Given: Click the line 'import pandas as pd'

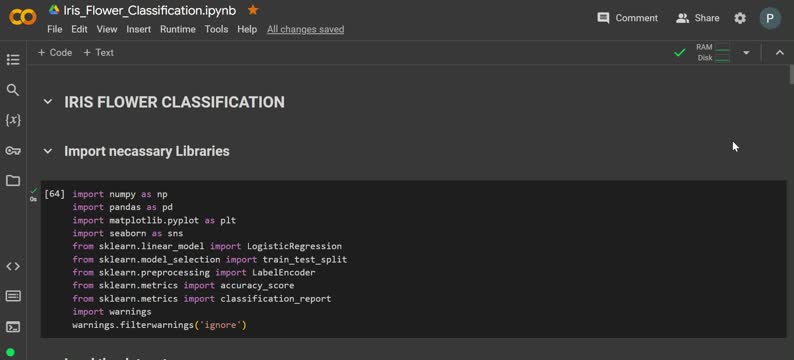Looking at the screenshot, I should 123,207.
